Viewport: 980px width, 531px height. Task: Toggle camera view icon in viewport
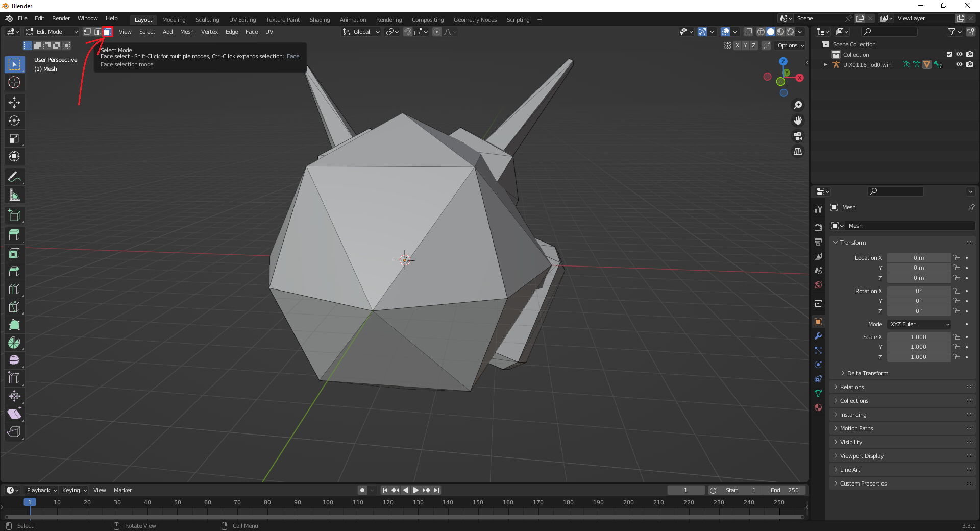798,136
